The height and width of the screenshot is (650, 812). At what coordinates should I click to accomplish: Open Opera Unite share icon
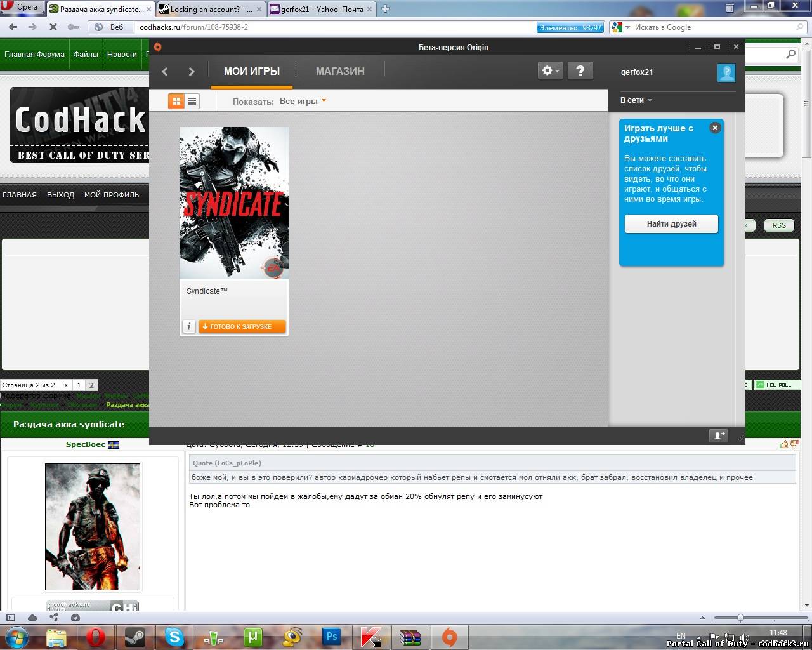click(x=54, y=618)
